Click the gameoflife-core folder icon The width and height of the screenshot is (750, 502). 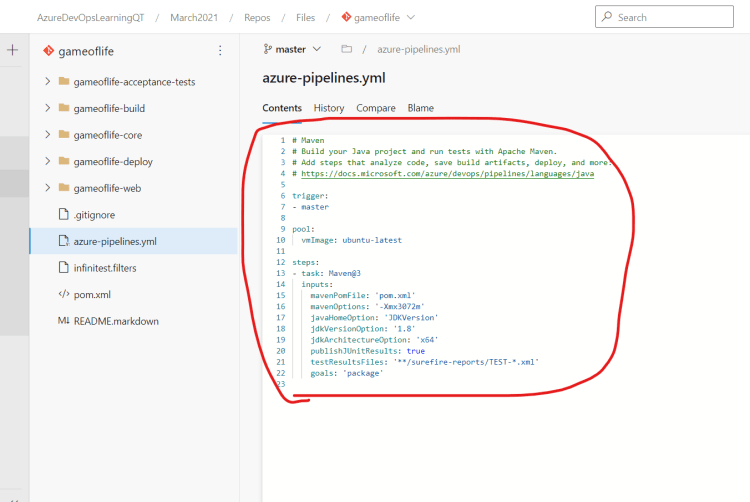64,134
